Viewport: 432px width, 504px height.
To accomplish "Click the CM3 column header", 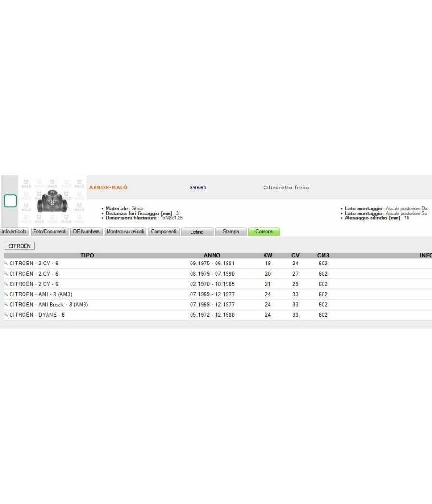I will [x=324, y=255].
